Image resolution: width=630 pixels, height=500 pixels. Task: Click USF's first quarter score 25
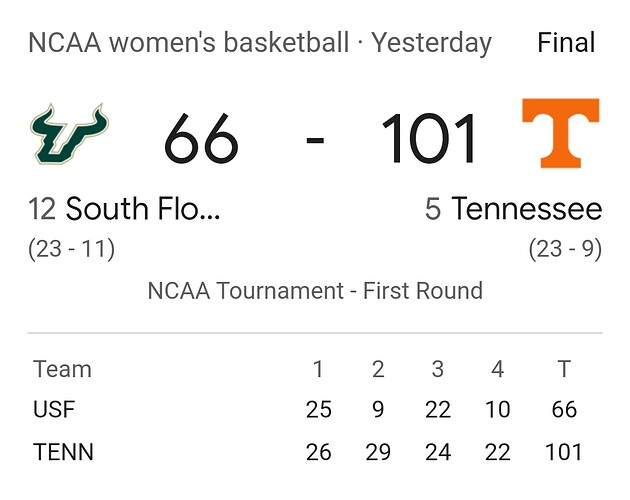coord(318,410)
